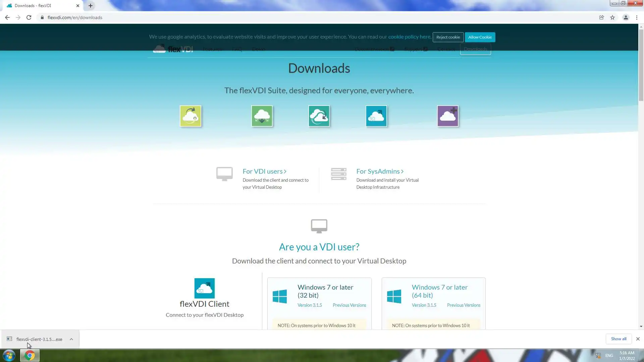Open the Downloads nav menu item
644x362 pixels.
pyautogui.click(x=475, y=49)
